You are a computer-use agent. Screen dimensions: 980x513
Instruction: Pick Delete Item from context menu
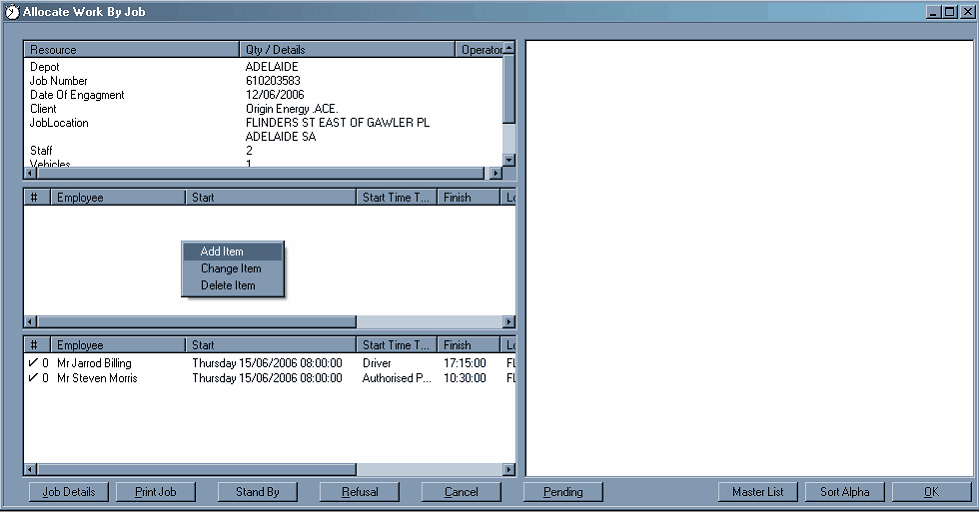(x=228, y=286)
